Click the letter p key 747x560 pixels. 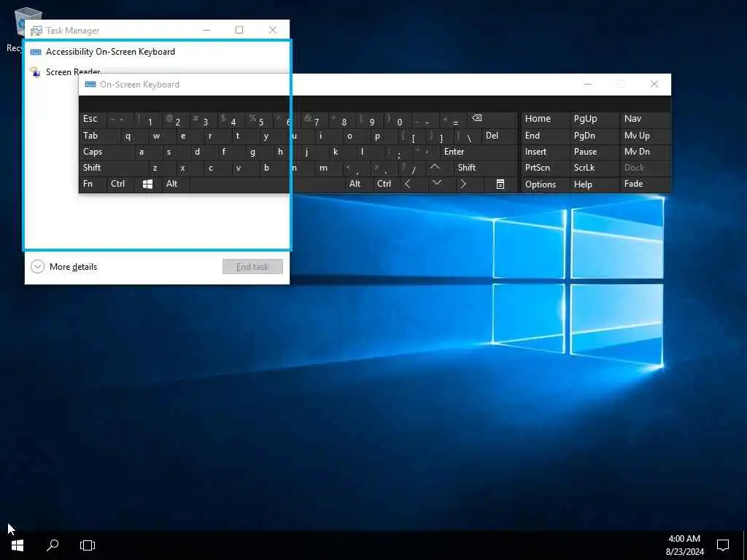[x=384, y=136]
